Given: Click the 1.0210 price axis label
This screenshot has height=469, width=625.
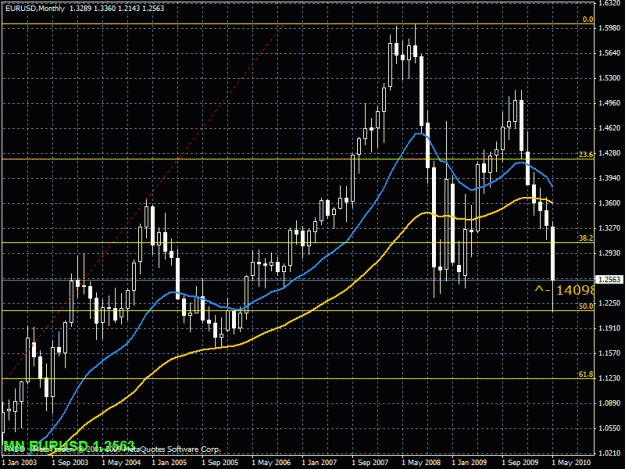Looking at the screenshot, I should click(609, 453).
